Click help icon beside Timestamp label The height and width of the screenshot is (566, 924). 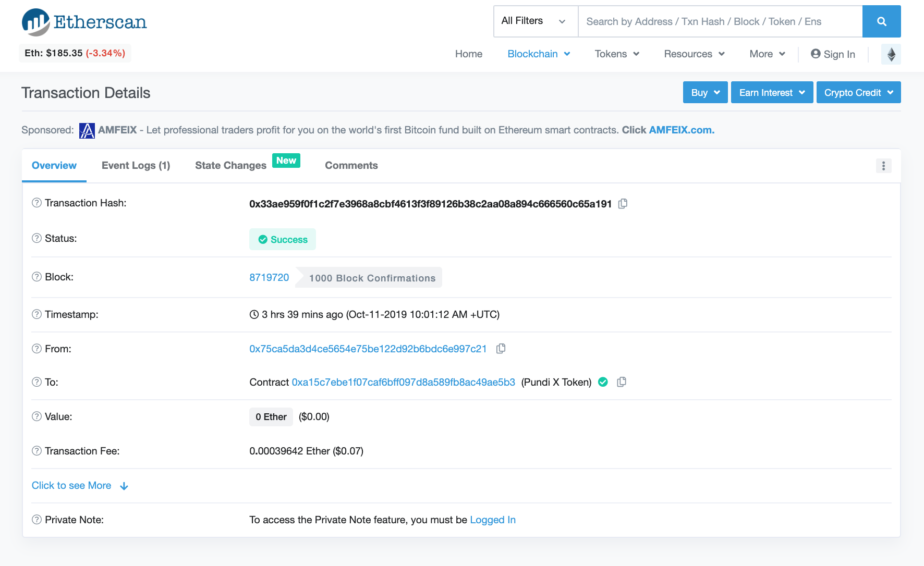37,314
